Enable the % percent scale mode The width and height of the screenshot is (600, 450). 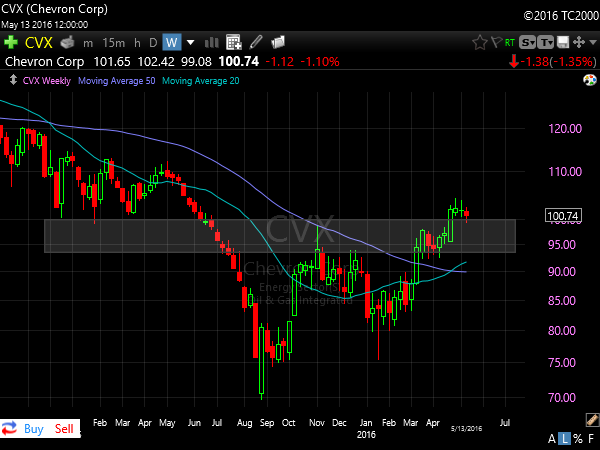[578, 439]
